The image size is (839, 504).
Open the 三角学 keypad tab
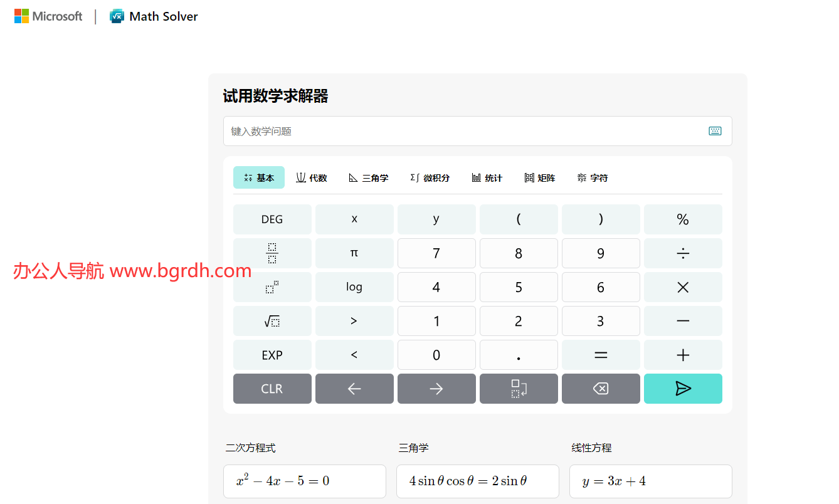click(x=369, y=178)
